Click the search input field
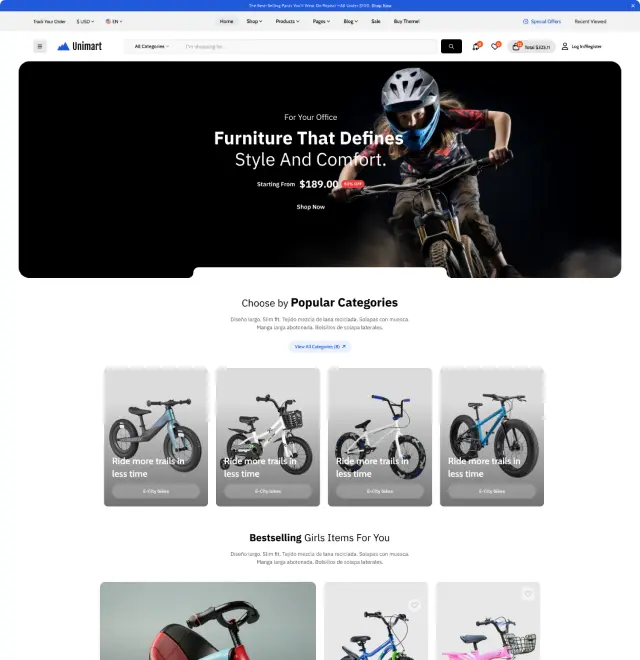This screenshot has height=660, width=640. [x=309, y=46]
